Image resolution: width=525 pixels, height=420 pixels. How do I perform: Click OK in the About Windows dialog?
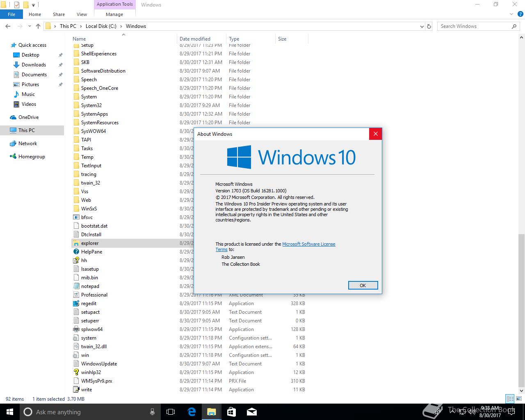tap(363, 285)
